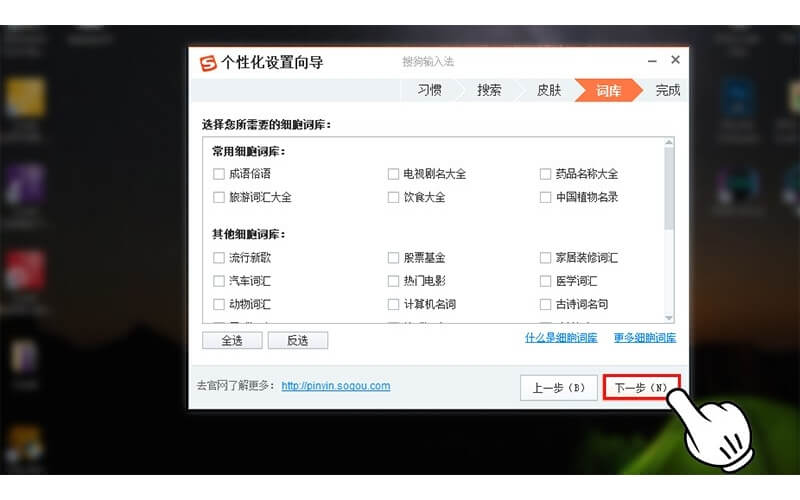Minimize the personalization wizard window
This screenshot has width=800, height=500.
652,61
